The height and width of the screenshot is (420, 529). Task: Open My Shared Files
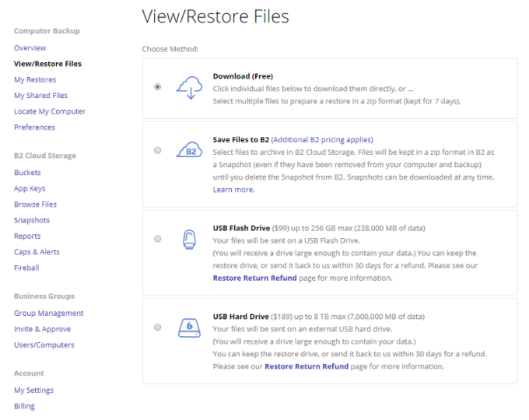(x=40, y=96)
